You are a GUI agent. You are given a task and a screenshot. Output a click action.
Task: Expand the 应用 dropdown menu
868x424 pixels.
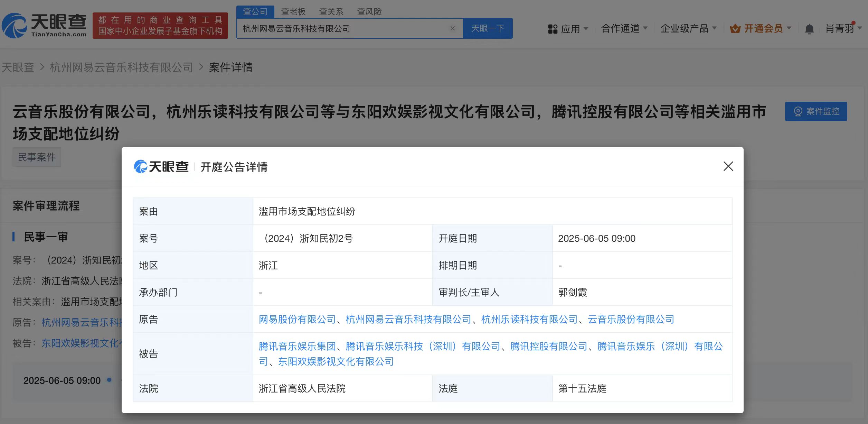point(586,28)
